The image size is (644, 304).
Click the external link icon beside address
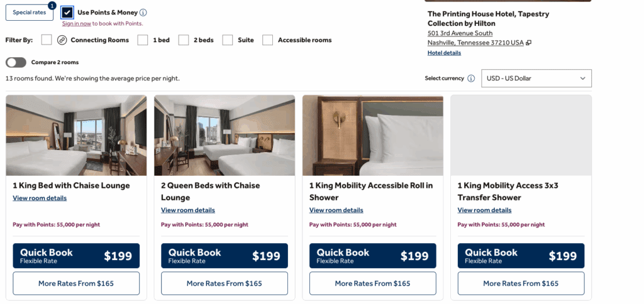529,43
